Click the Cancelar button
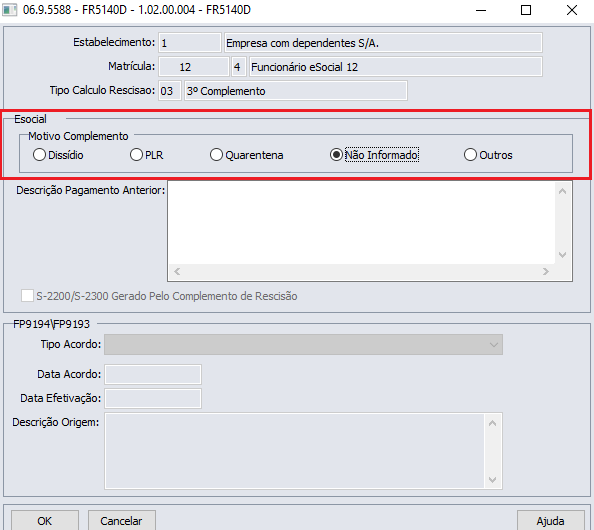The height and width of the screenshot is (530, 594). (x=122, y=521)
